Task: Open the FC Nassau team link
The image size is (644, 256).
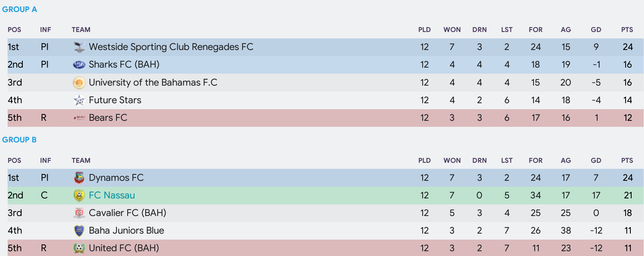Action: [112, 195]
